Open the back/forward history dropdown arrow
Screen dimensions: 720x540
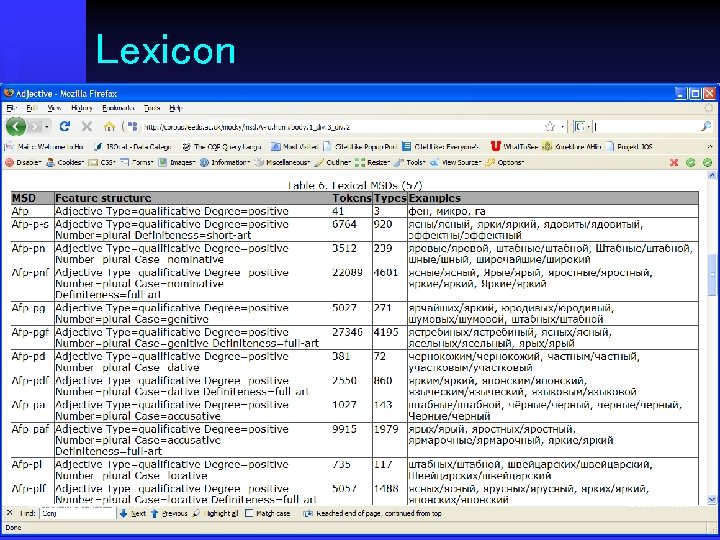click(48, 127)
